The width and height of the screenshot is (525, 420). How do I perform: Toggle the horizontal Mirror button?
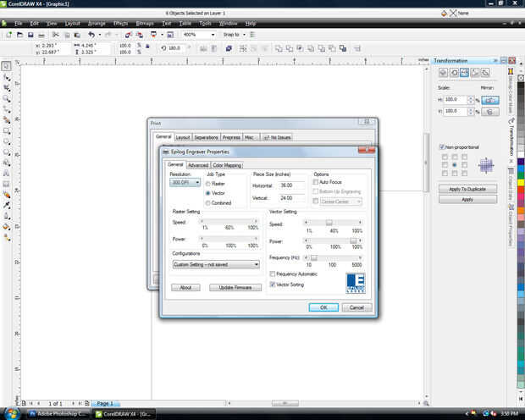coord(490,100)
